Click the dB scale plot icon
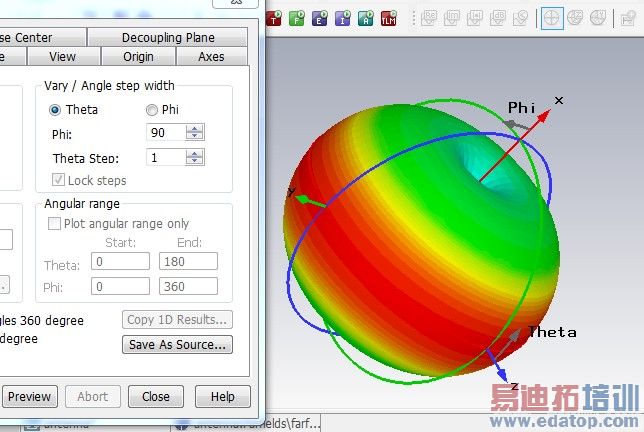 pos(498,18)
